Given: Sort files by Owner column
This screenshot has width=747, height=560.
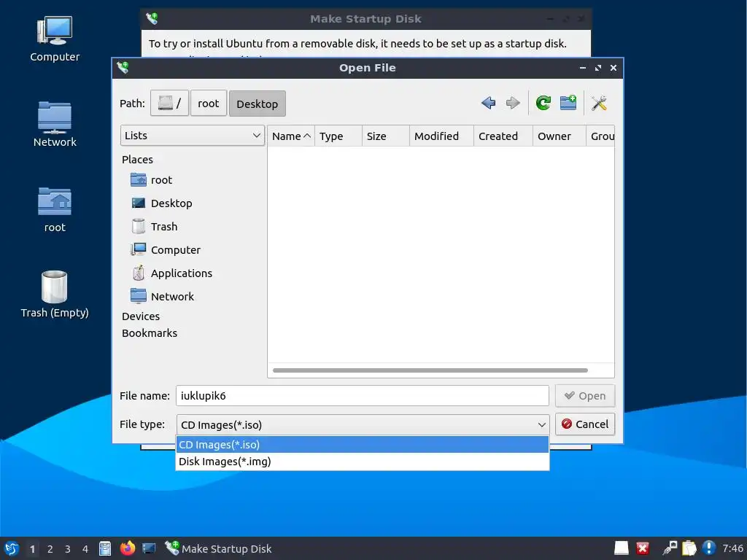Looking at the screenshot, I should [560, 136].
